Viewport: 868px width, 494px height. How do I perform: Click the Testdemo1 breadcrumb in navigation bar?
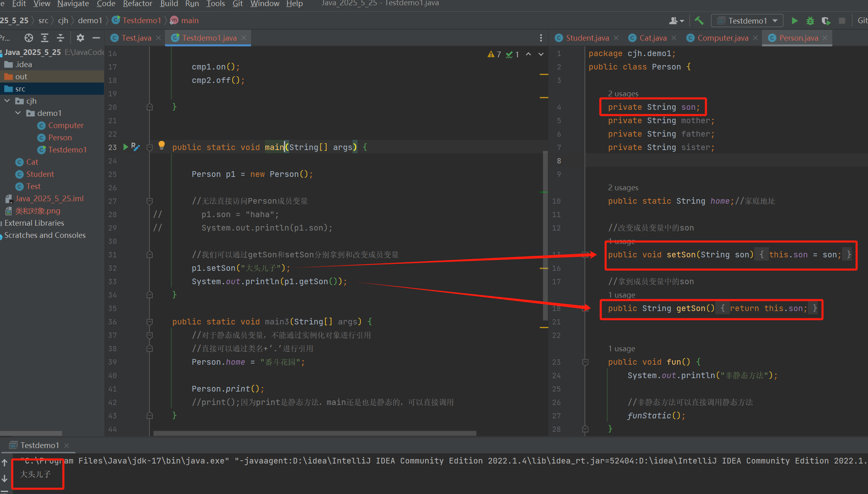141,20
